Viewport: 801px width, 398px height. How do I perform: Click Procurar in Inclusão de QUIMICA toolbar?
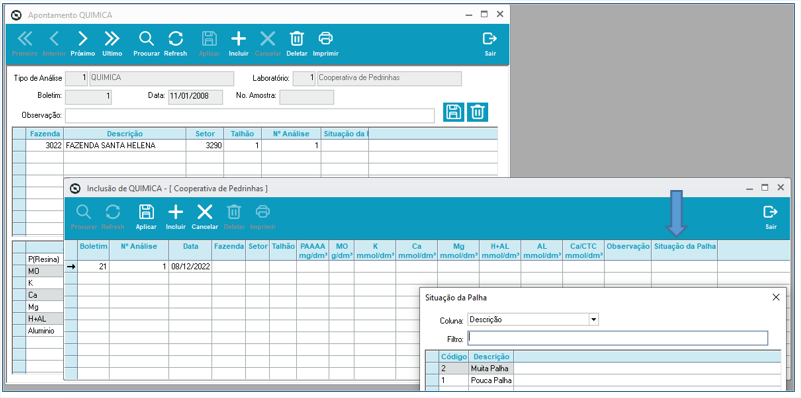(x=84, y=217)
